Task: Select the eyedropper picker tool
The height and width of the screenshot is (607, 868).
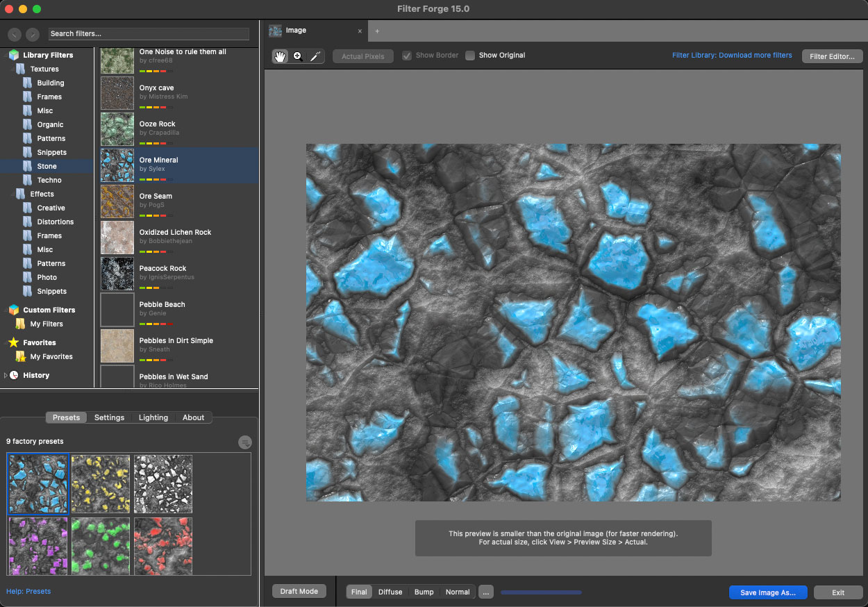Action: click(315, 56)
